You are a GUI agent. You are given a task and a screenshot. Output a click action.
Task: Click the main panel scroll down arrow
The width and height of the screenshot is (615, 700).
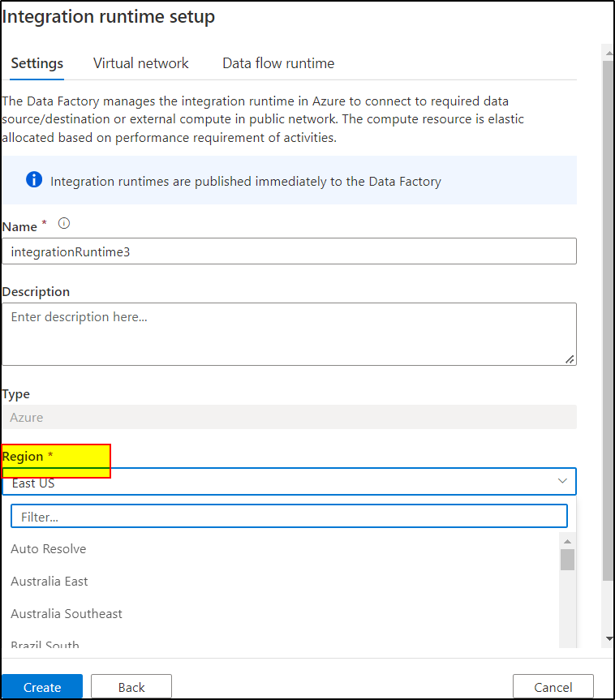pyautogui.click(x=609, y=639)
